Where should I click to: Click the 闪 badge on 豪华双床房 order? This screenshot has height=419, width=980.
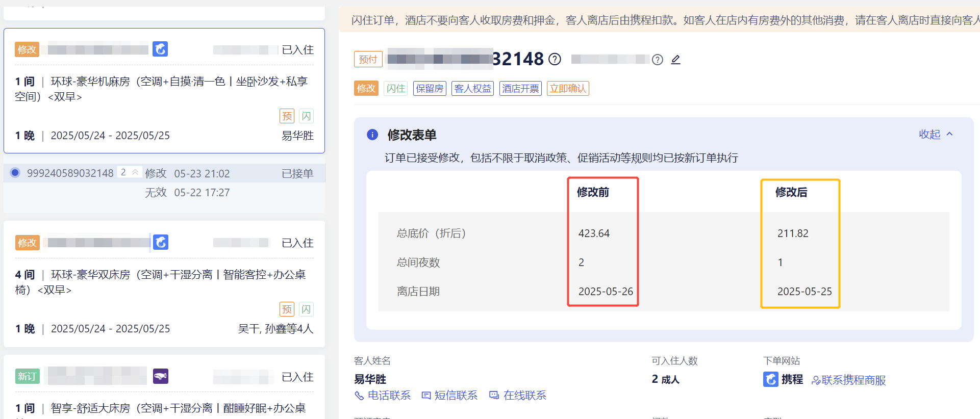(x=306, y=309)
